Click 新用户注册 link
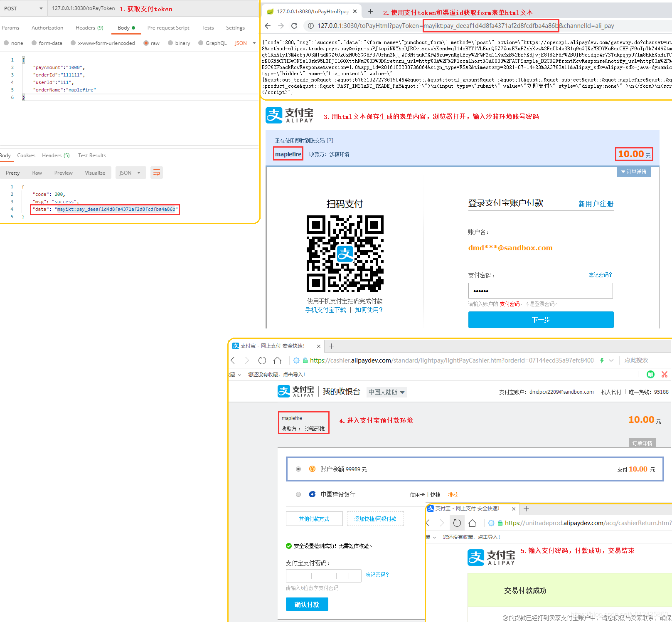This screenshot has width=672, height=622. 596,204
